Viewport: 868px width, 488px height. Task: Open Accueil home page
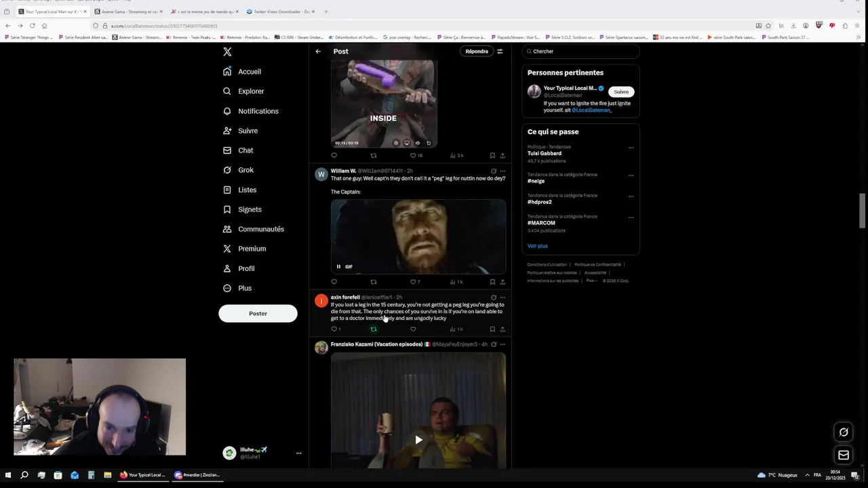(242, 71)
